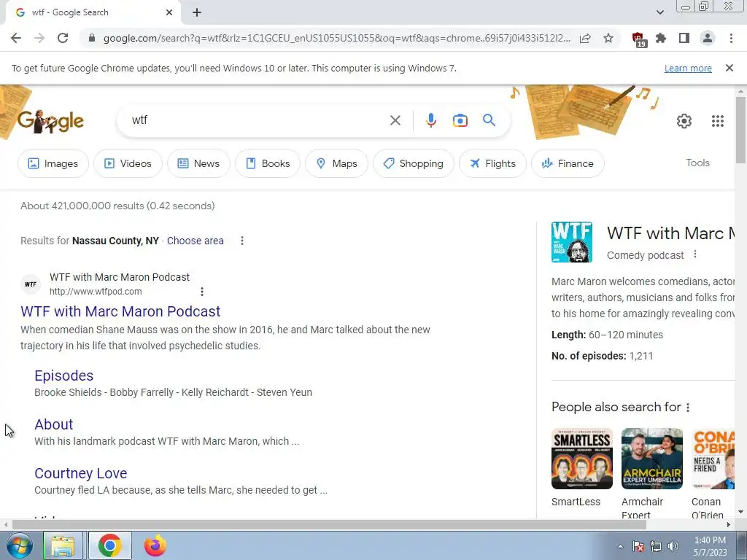Search by image with camera icon
The height and width of the screenshot is (560, 747).
pos(460,120)
